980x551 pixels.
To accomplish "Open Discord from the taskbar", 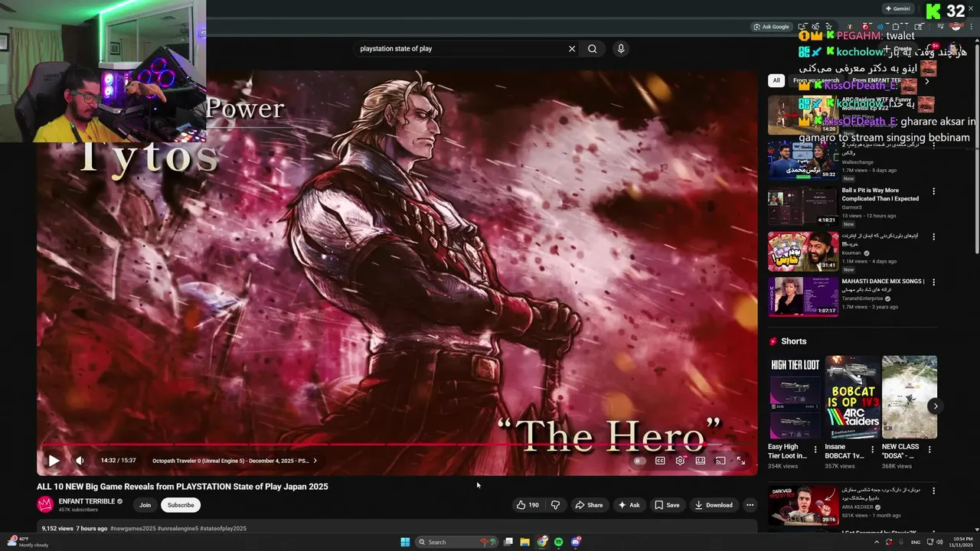I will (x=576, y=542).
